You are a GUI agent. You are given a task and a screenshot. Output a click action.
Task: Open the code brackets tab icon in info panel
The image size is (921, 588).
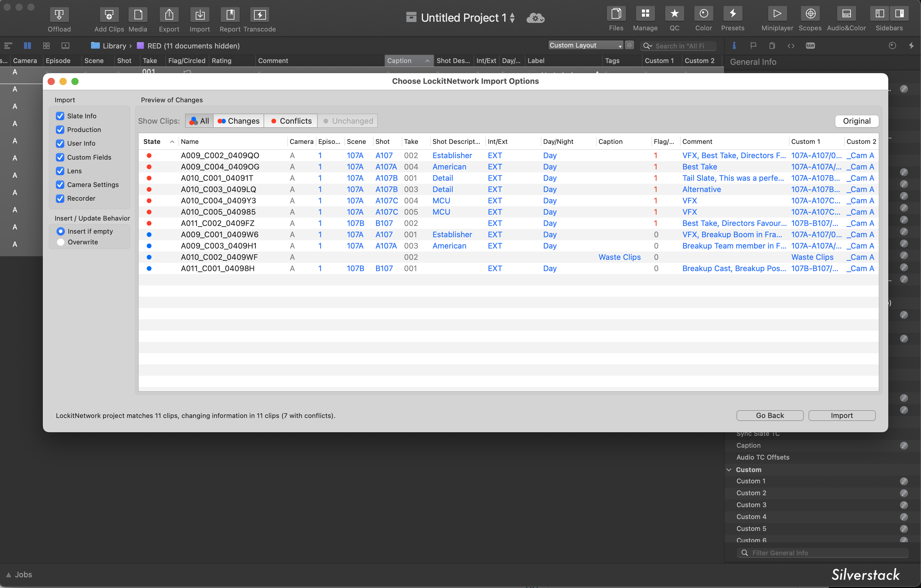tap(791, 45)
